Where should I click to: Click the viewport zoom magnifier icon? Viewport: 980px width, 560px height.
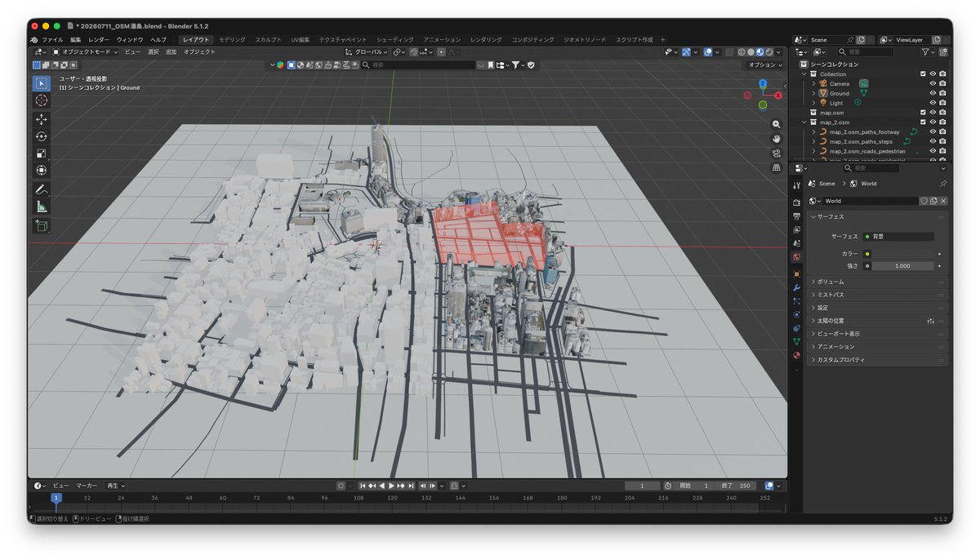[776, 124]
